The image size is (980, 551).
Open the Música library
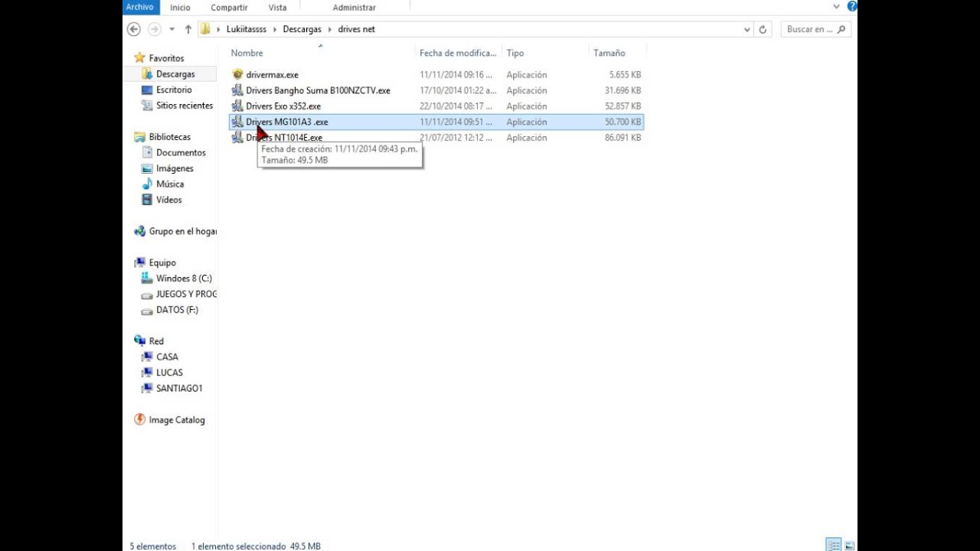(x=170, y=184)
